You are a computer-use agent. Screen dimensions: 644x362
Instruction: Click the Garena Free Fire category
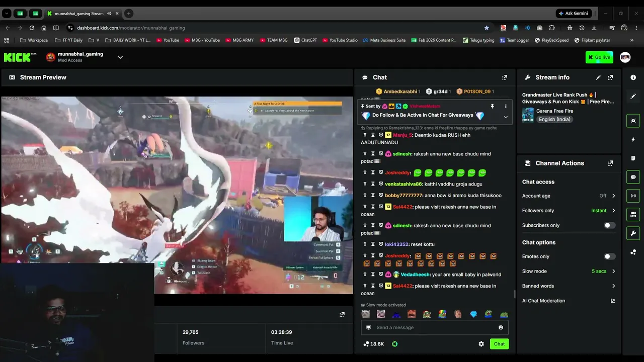click(555, 111)
